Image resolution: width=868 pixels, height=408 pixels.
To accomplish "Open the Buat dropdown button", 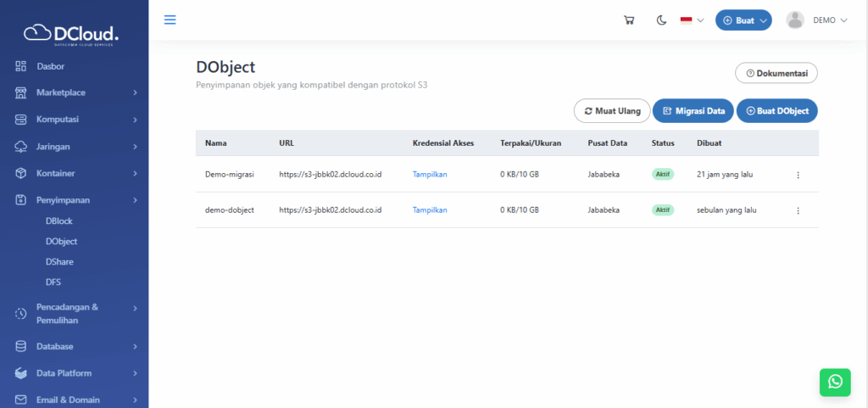I will point(743,20).
